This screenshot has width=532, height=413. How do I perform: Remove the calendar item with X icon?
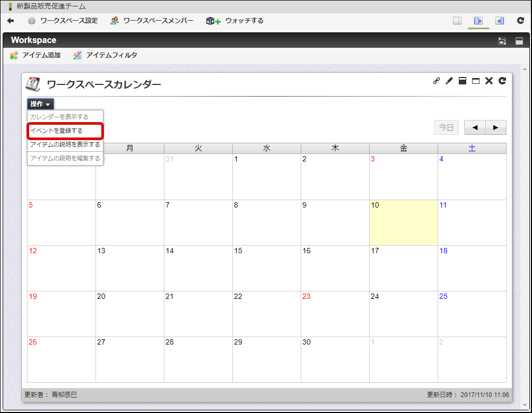coord(489,81)
